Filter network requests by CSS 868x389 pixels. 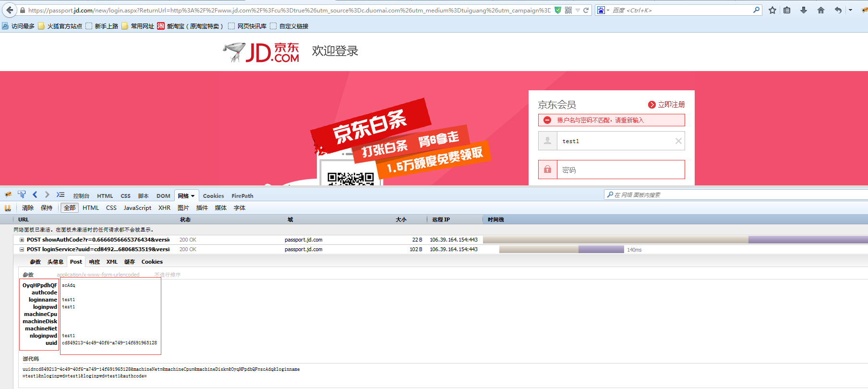click(111, 208)
